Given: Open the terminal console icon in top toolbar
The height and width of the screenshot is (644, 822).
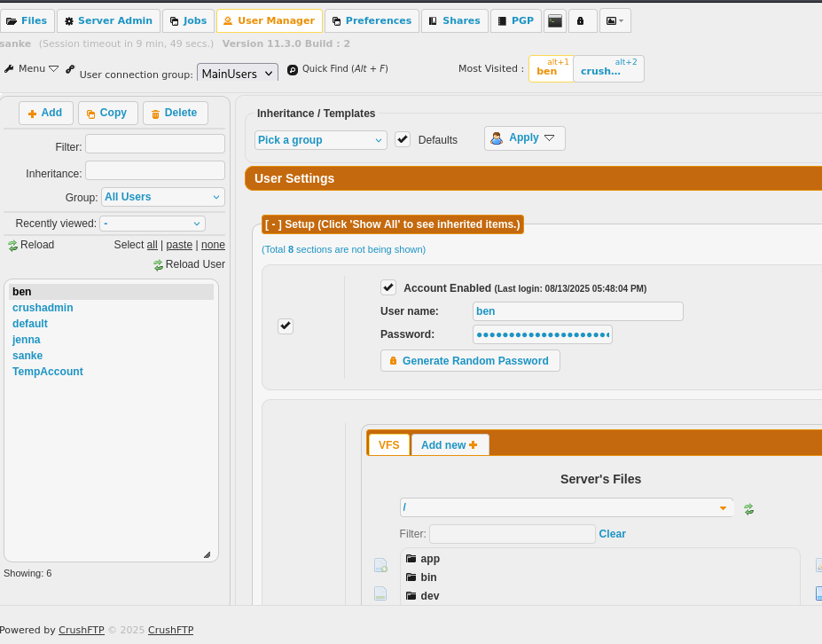Looking at the screenshot, I should click(555, 20).
